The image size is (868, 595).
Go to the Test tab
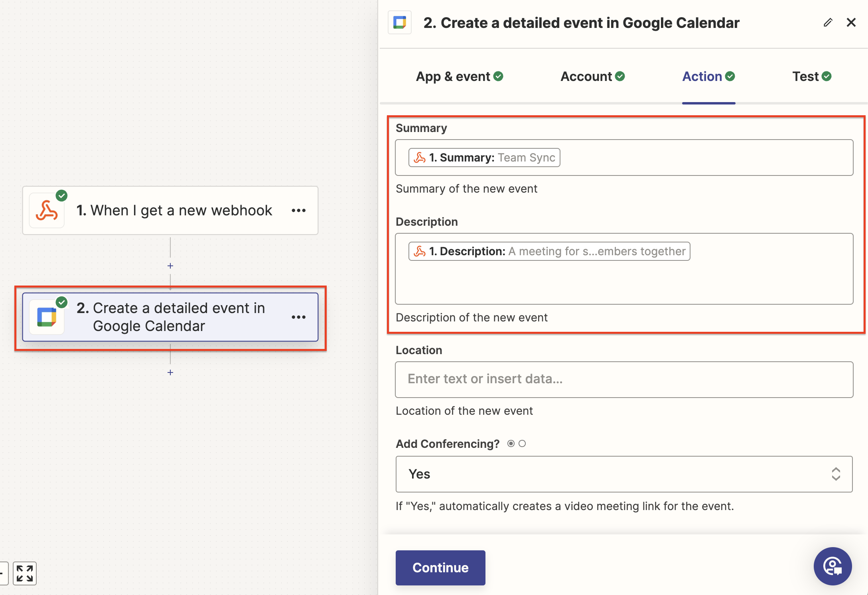[x=812, y=77]
